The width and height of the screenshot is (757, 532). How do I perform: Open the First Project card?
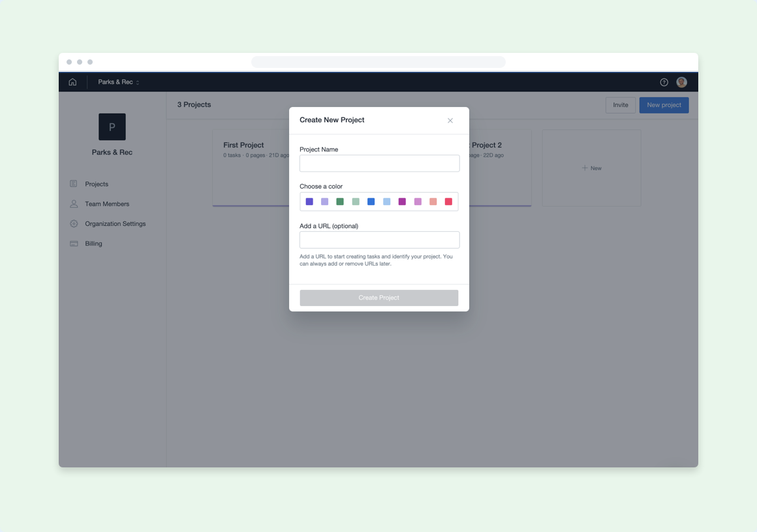coord(251,168)
